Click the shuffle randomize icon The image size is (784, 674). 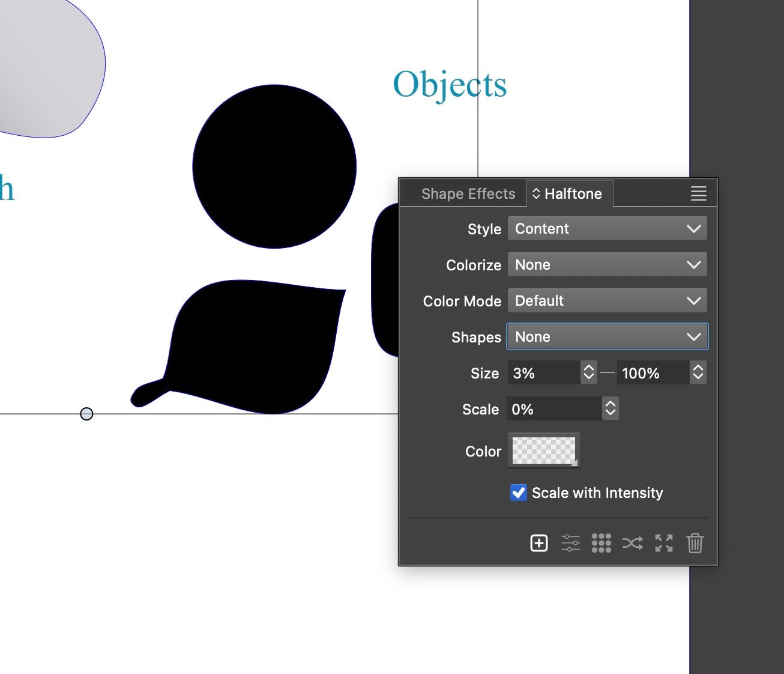[632, 543]
